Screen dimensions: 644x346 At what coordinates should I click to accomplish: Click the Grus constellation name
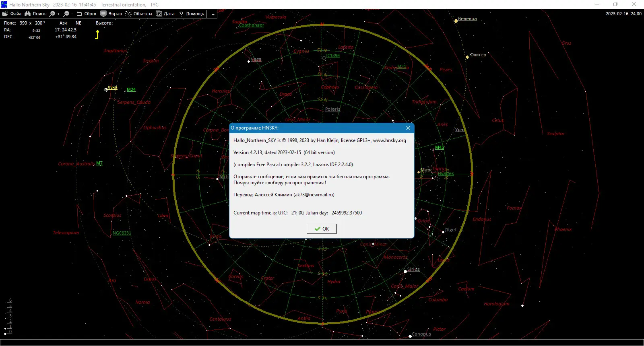click(567, 43)
